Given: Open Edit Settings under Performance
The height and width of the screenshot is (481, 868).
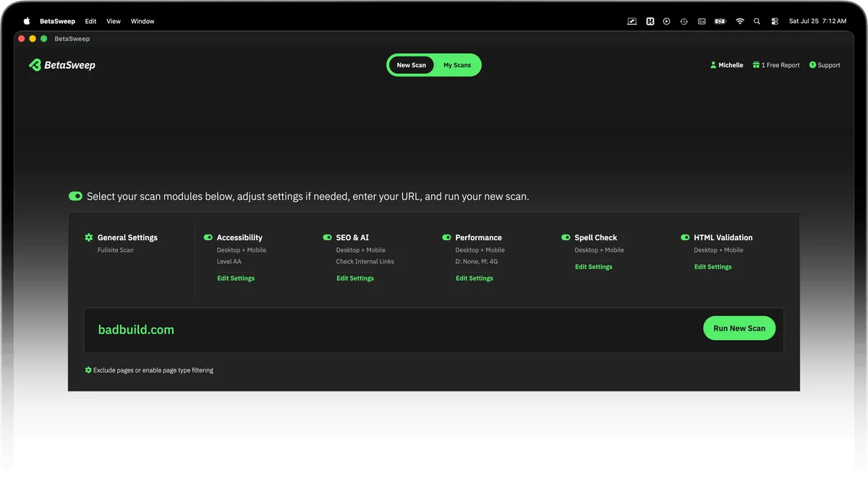Looking at the screenshot, I should click(475, 278).
